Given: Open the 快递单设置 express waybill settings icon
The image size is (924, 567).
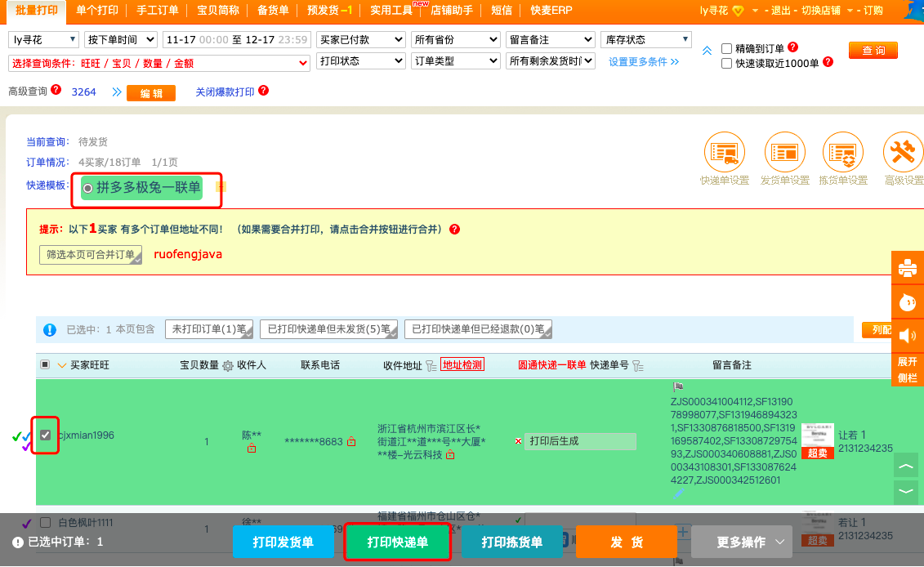Looking at the screenshot, I should point(724,153).
